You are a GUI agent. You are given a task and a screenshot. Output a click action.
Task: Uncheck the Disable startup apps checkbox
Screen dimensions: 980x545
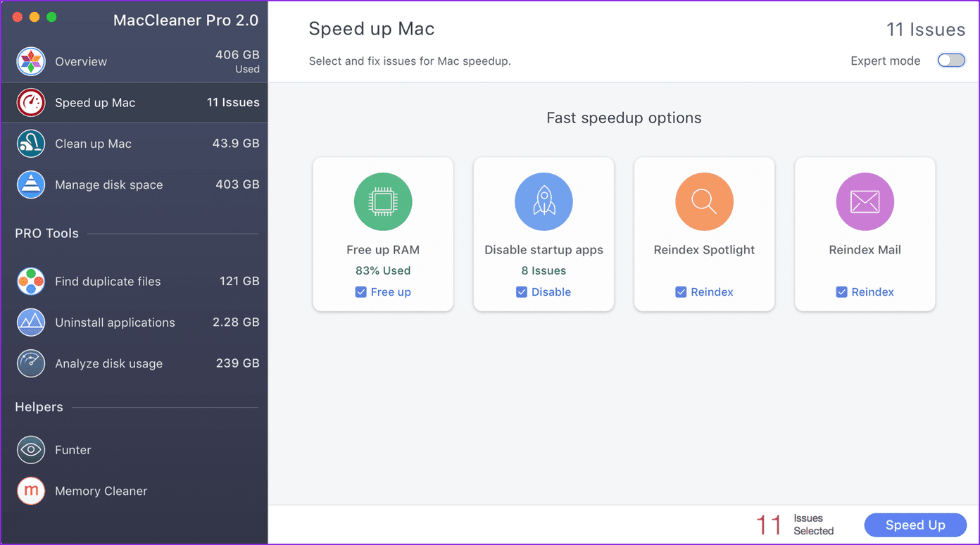[521, 292]
